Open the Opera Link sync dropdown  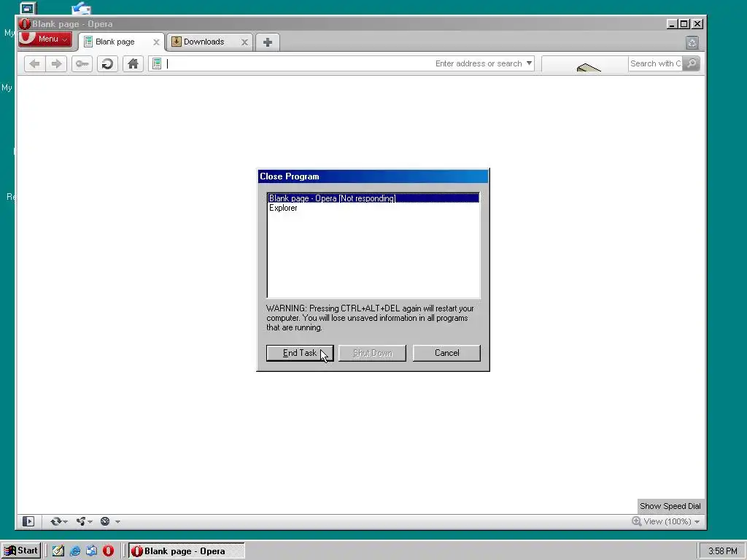point(58,521)
